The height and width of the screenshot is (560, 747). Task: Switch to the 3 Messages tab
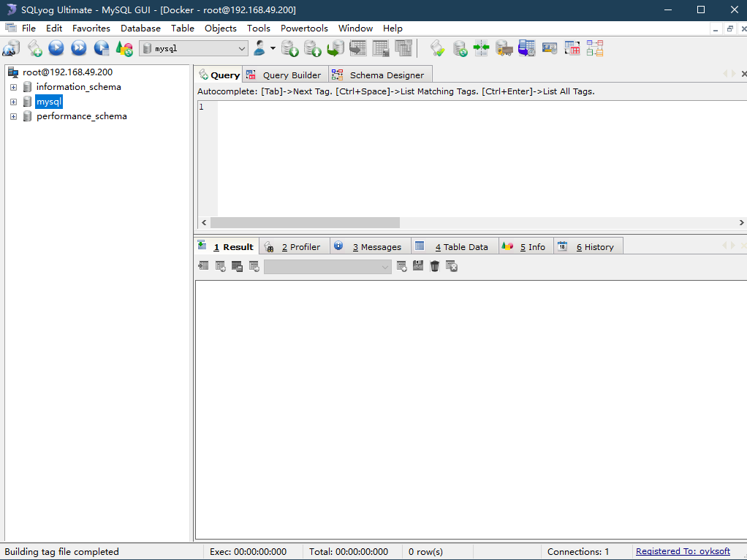pyautogui.click(x=370, y=247)
